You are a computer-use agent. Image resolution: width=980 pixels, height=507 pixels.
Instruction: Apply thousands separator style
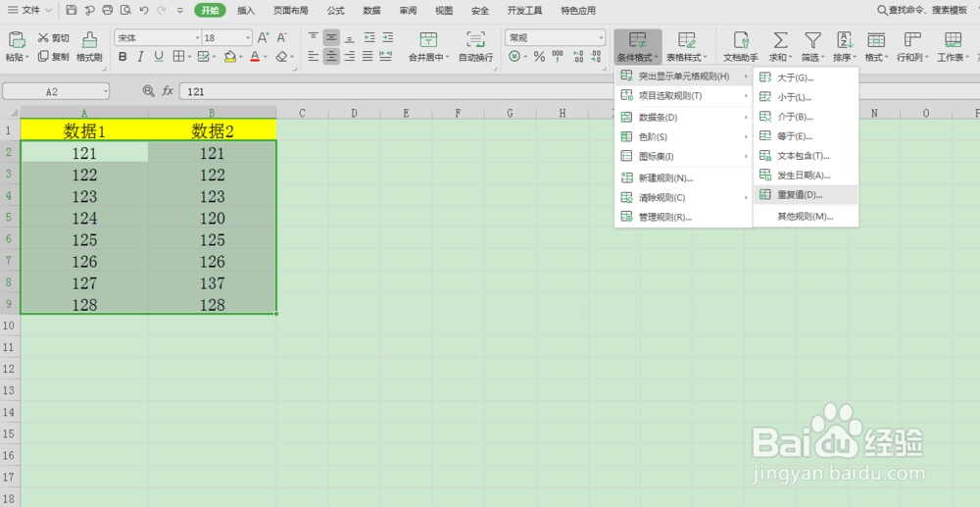(x=558, y=57)
